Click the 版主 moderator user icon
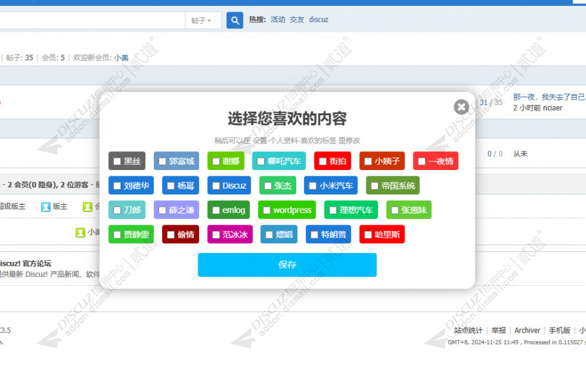Screen dimensions: 586x392 click(46, 207)
